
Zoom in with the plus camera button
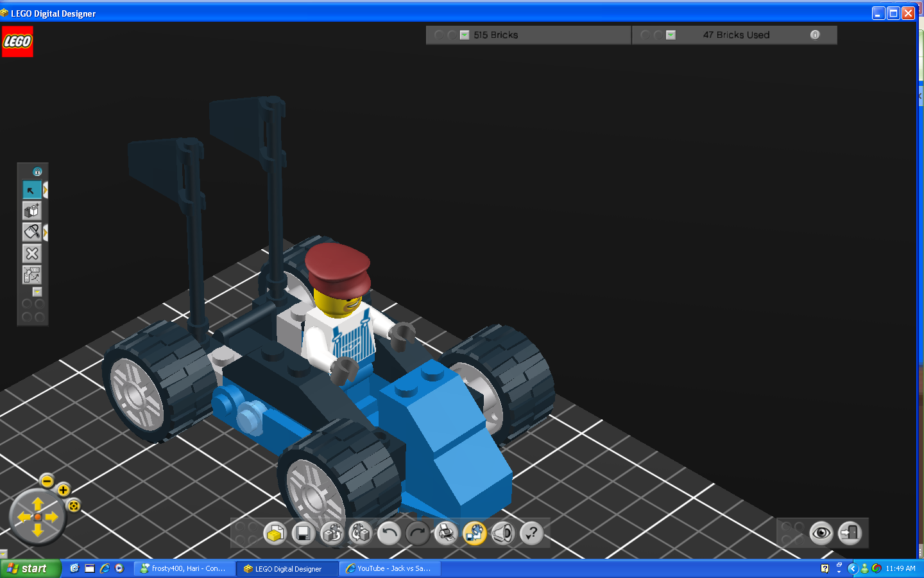[64, 491]
